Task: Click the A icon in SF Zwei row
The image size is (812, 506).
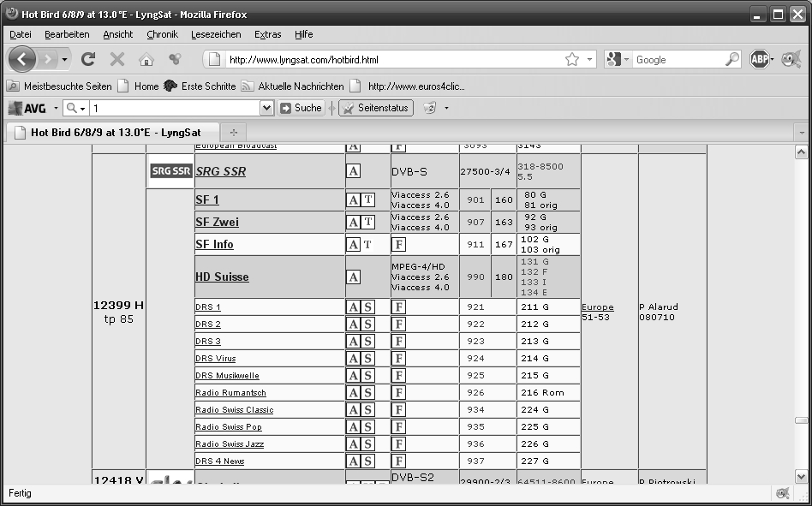Action: pos(353,222)
